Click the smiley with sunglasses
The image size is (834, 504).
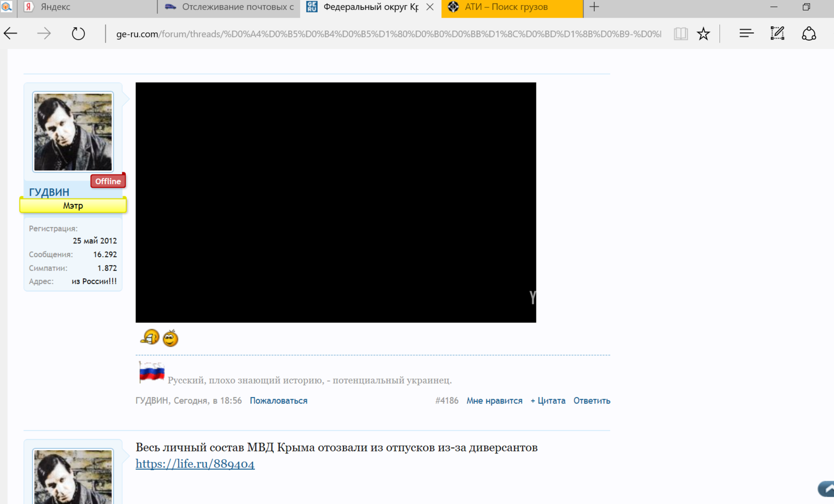coord(170,338)
